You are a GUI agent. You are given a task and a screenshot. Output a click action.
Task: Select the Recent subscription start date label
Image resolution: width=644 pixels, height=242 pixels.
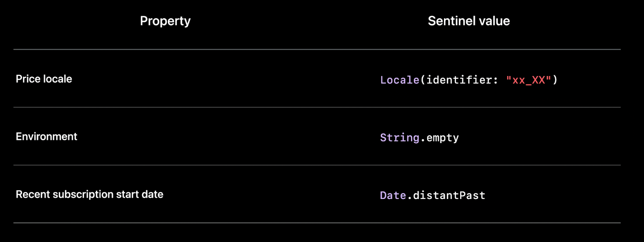coord(89,195)
